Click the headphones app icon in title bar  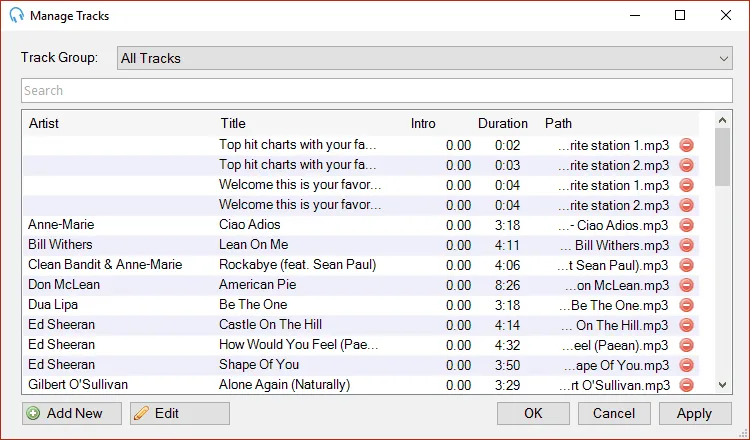click(x=16, y=15)
